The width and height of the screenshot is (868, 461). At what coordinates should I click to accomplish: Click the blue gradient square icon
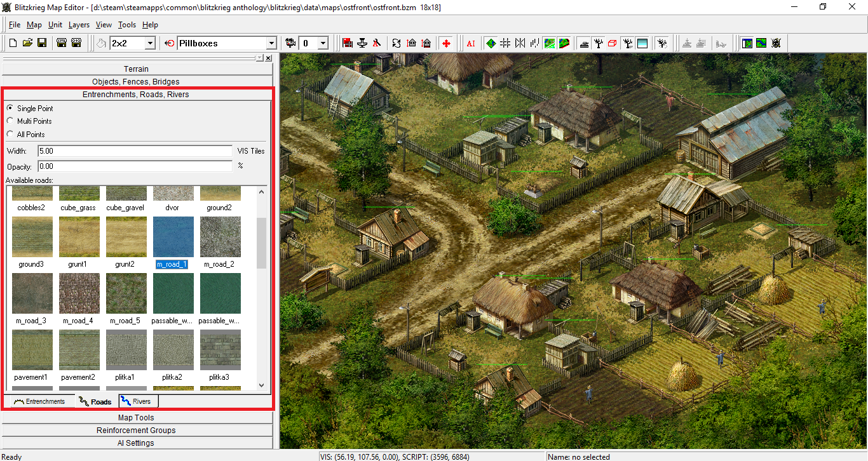(x=642, y=43)
